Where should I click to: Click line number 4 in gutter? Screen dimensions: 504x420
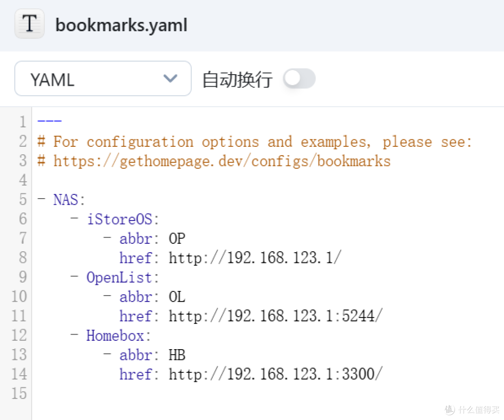[x=22, y=180]
